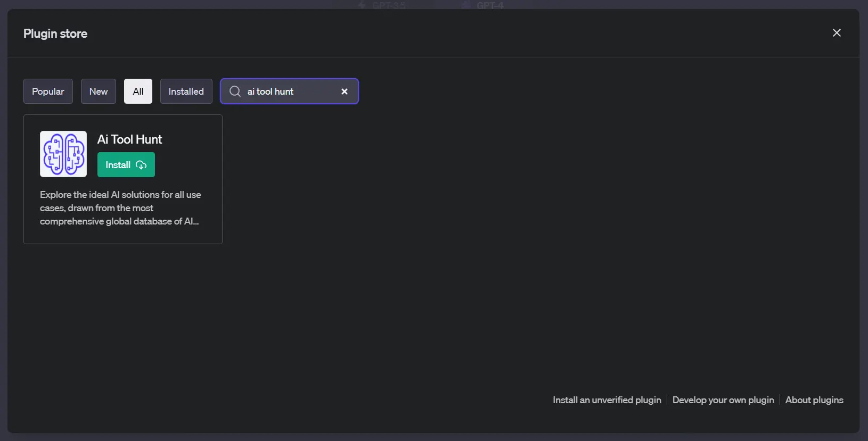Install the Ai Tool Hunt plugin

(126, 165)
